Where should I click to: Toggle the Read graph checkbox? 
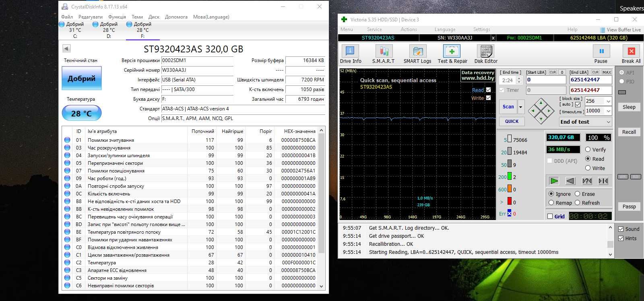489,90
